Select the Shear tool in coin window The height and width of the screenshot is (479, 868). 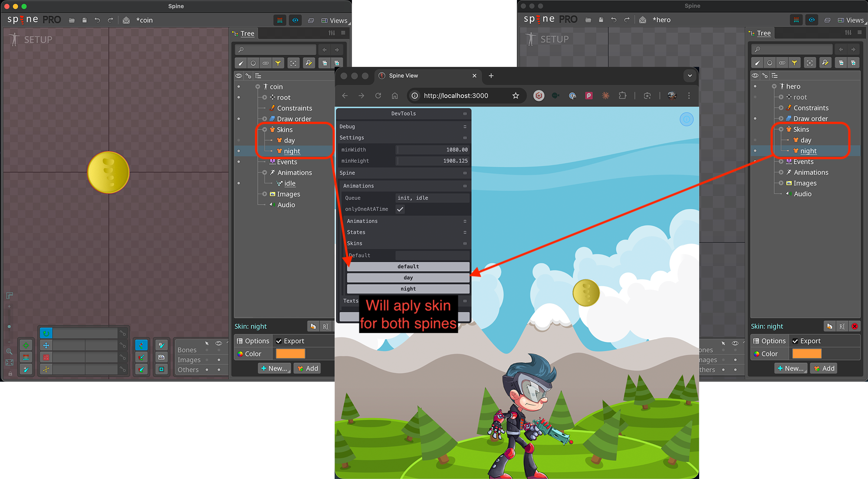(x=46, y=369)
